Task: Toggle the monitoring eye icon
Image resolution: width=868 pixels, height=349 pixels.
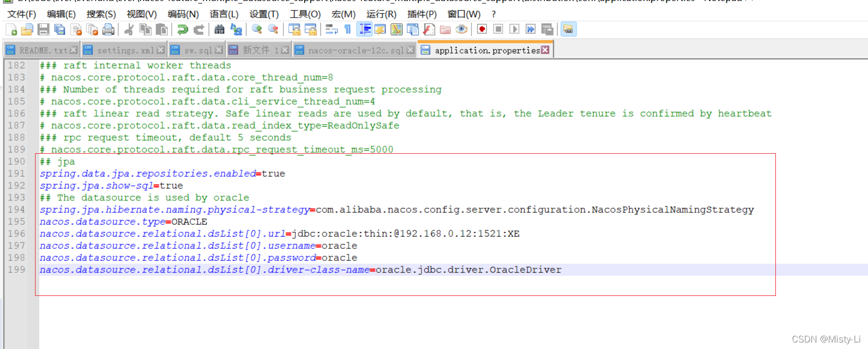Action: tap(462, 30)
